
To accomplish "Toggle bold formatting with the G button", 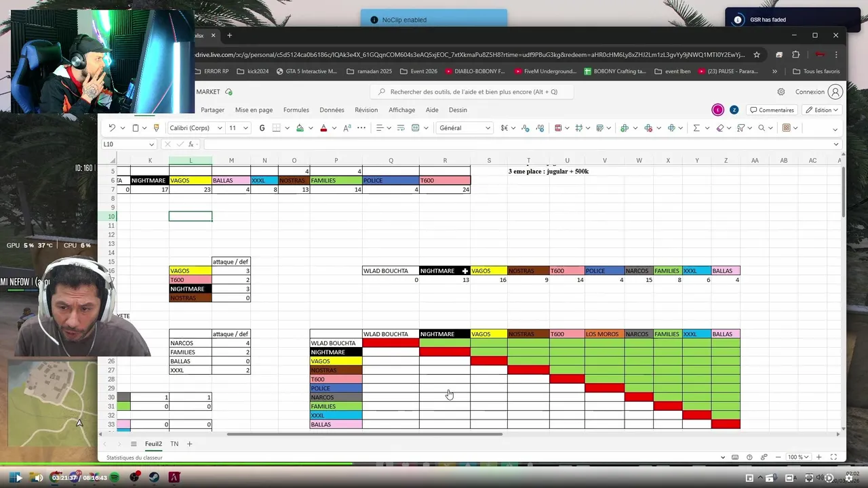I will pos(262,127).
